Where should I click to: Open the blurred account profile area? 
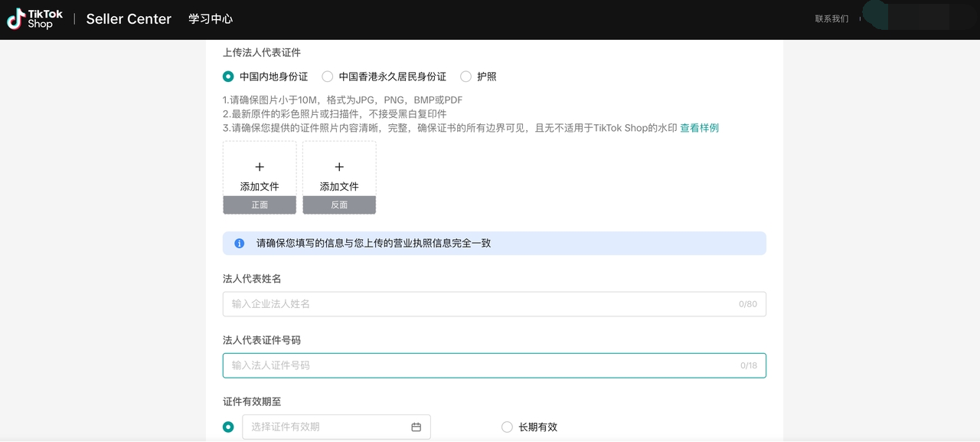pyautogui.click(x=916, y=17)
